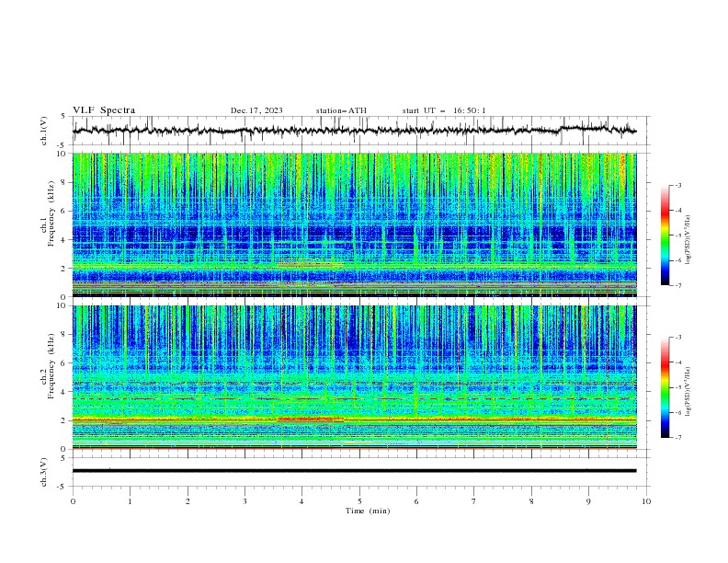This screenshot has width=728, height=563.
Task: Click the ch.1 voltage waveform trace
Action: click(354, 131)
